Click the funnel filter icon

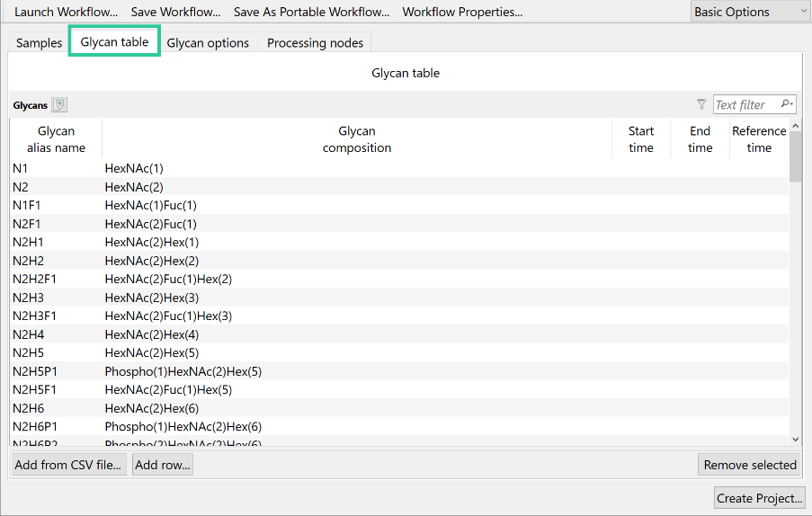[701, 104]
